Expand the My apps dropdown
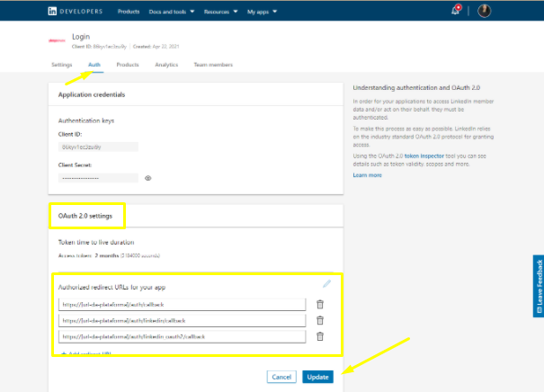This screenshot has width=544, height=392. pos(262,12)
